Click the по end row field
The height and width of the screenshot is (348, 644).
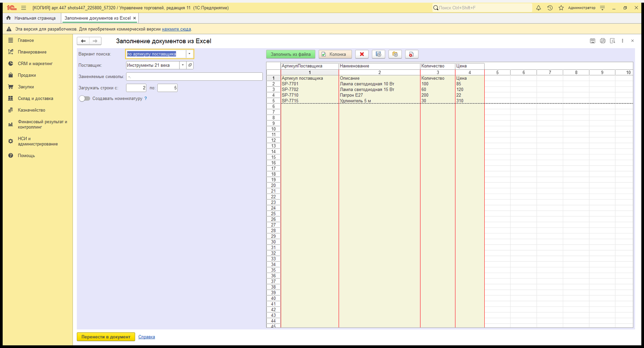pos(167,88)
